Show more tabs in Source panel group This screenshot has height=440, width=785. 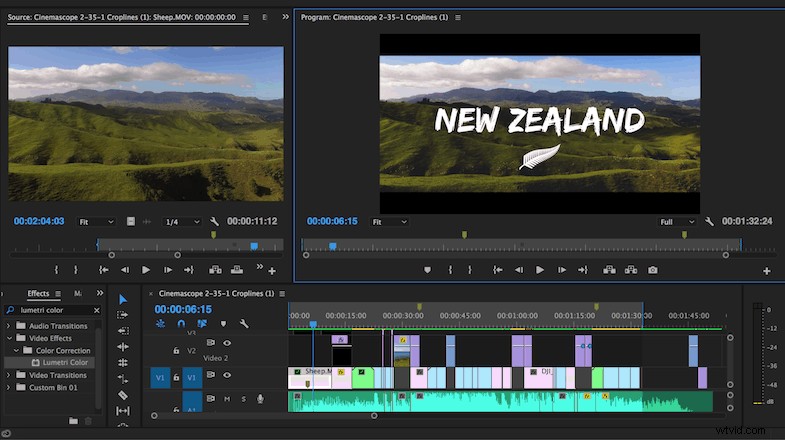pos(285,17)
